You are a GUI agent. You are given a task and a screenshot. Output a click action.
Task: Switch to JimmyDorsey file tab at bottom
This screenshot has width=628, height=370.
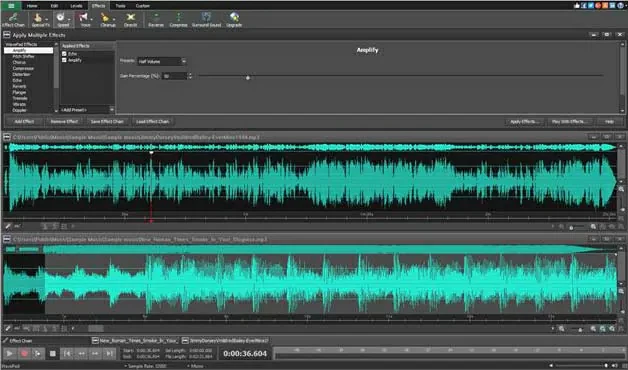pos(225,340)
